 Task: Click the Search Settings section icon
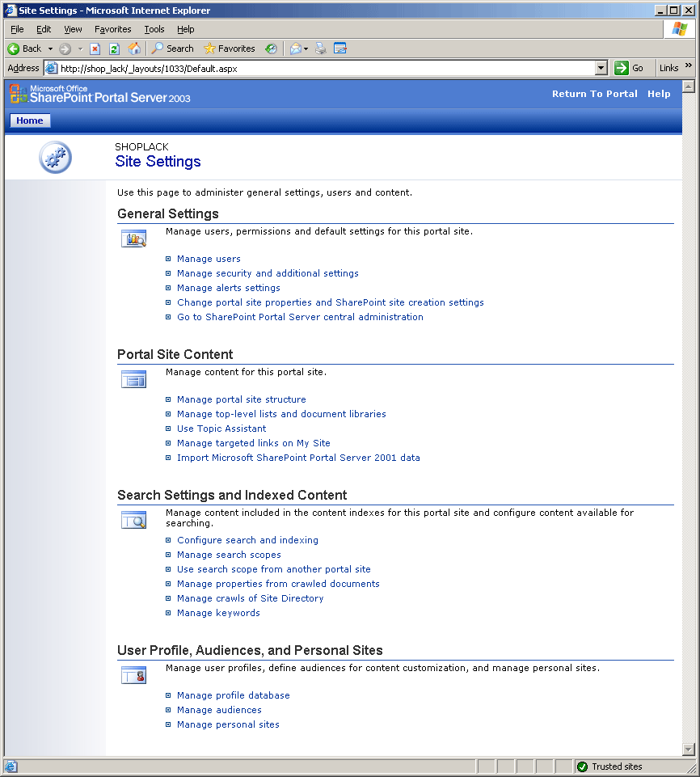pos(133,521)
